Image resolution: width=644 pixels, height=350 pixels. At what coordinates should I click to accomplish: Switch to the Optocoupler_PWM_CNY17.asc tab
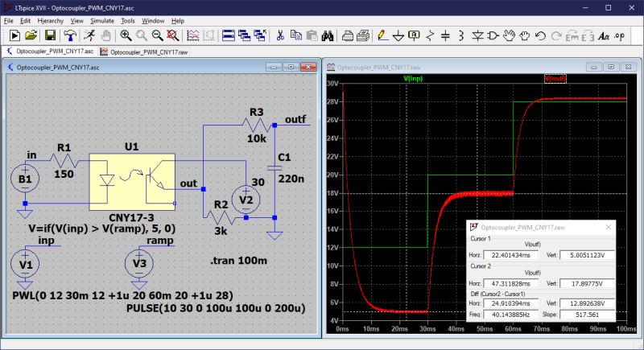click(x=50, y=51)
